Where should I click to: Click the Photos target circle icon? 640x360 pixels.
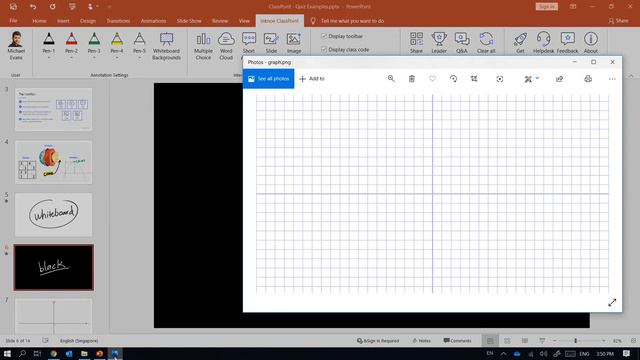(500, 79)
